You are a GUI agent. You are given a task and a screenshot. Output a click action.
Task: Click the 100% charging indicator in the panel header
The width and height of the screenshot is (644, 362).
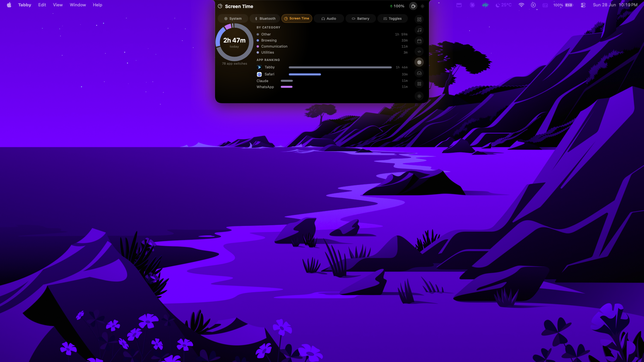pos(397,6)
